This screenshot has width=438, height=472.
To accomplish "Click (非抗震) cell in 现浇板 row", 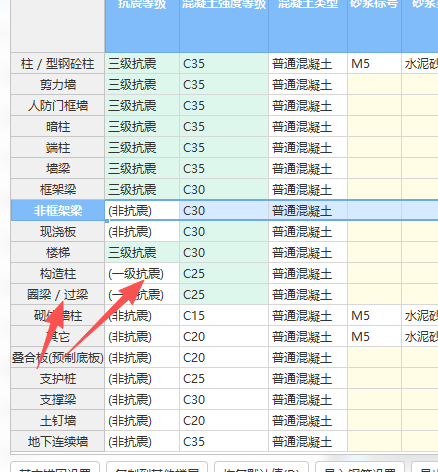I will click(x=142, y=231).
